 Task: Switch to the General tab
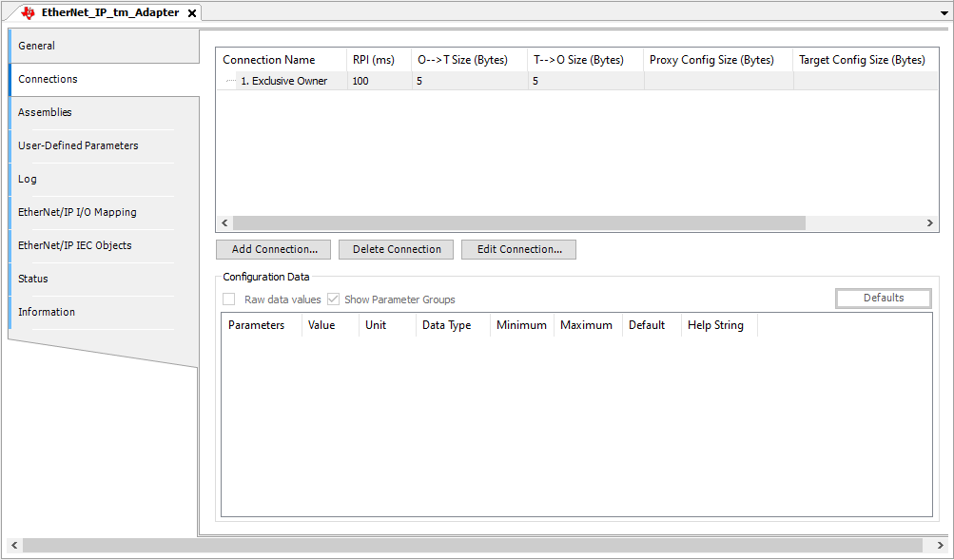coord(37,46)
